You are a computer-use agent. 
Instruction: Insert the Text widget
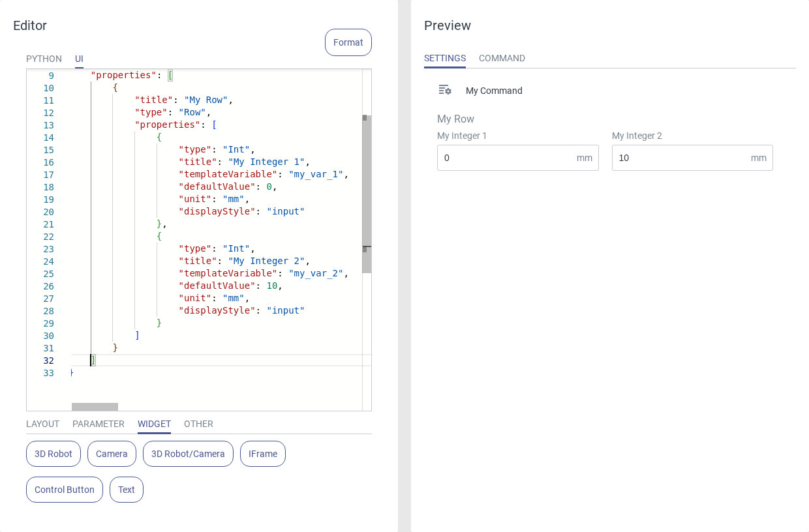127,490
